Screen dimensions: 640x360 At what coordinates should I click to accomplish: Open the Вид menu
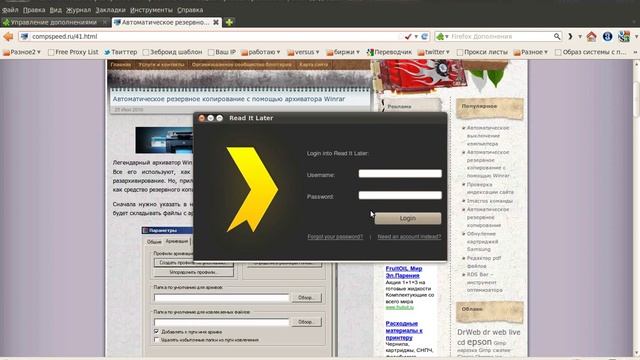tap(56, 10)
